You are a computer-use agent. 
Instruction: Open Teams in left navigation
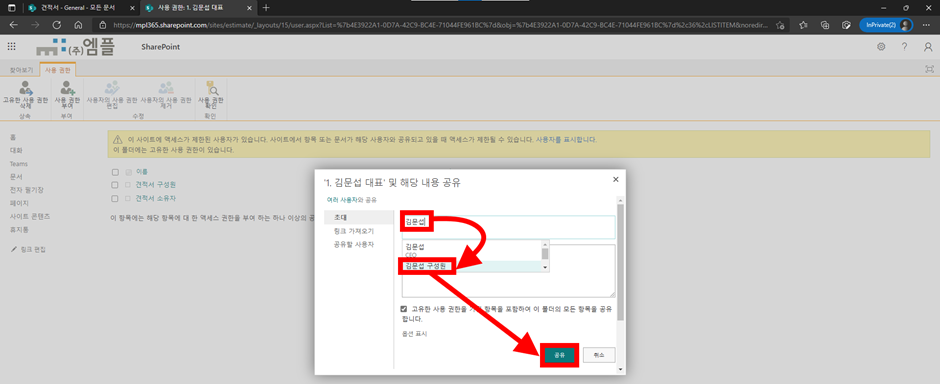[x=19, y=164]
